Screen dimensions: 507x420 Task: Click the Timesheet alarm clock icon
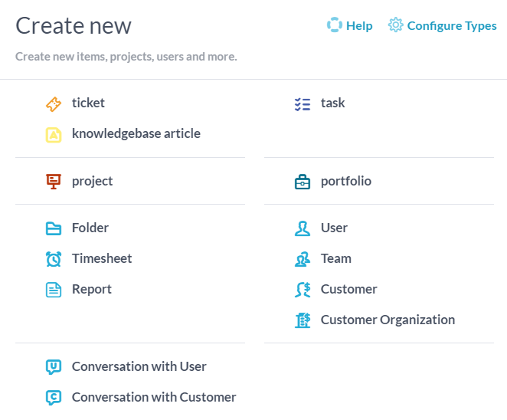(53, 259)
